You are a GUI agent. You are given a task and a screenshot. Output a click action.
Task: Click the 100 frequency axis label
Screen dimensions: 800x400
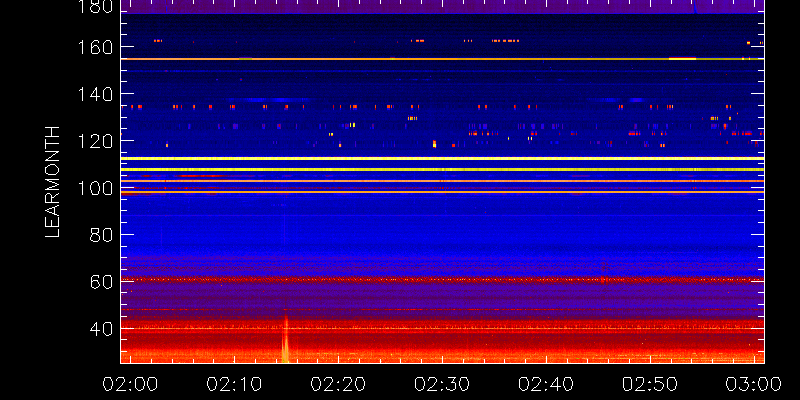click(96, 188)
